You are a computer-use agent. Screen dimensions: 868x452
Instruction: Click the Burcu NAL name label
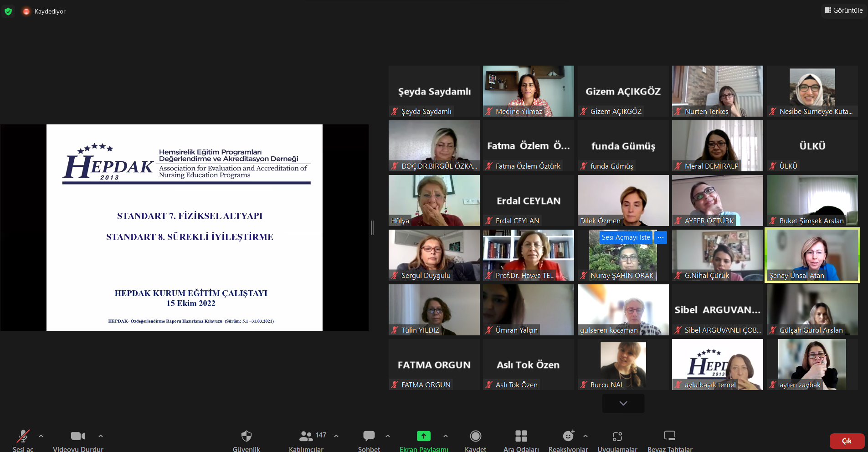pyautogui.click(x=607, y=385)
